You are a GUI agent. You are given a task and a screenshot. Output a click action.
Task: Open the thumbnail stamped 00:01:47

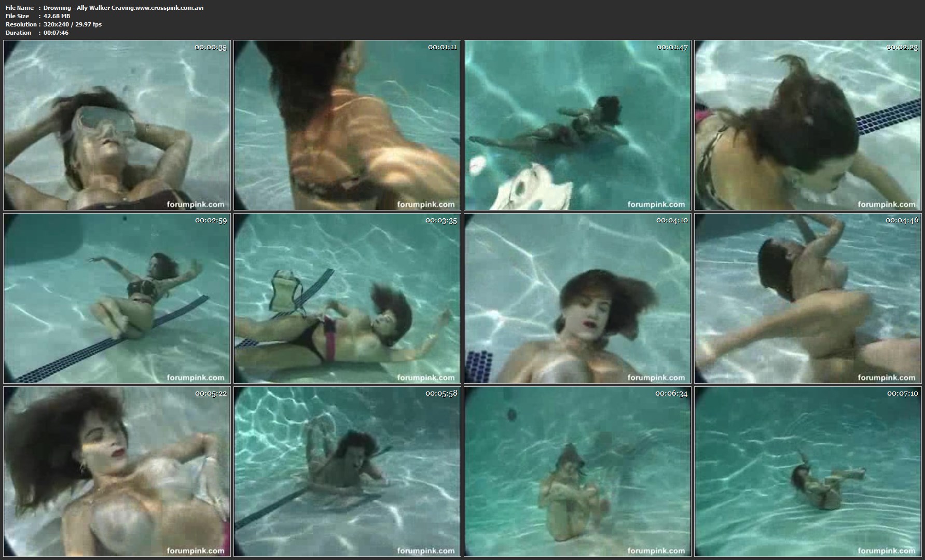(577, 125)
